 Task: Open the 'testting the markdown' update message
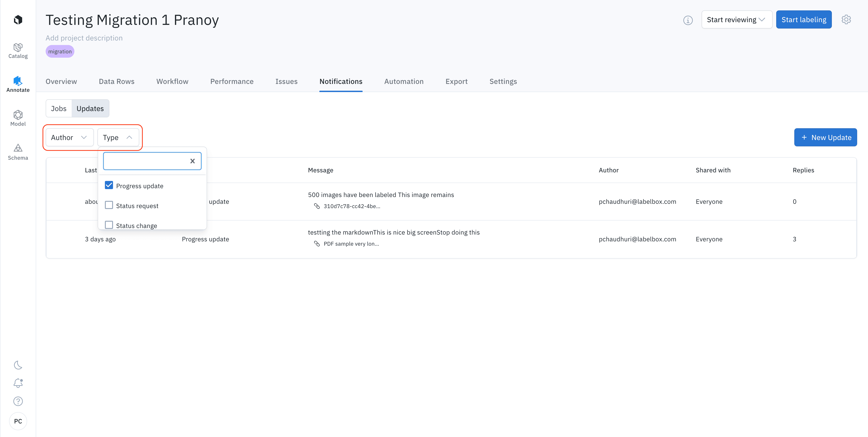tap(394, 232)
